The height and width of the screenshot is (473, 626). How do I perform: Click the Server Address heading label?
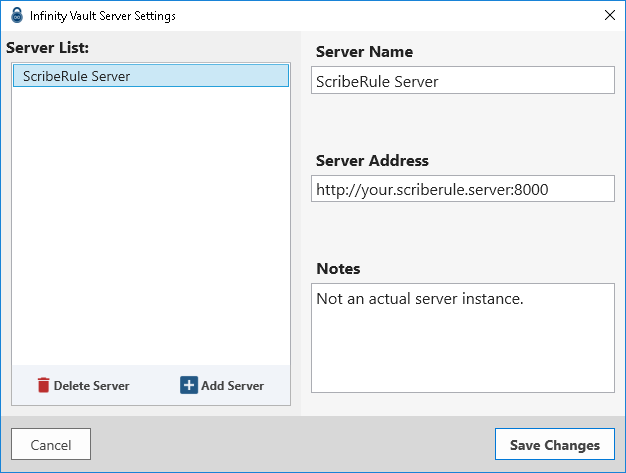(372, 160)
